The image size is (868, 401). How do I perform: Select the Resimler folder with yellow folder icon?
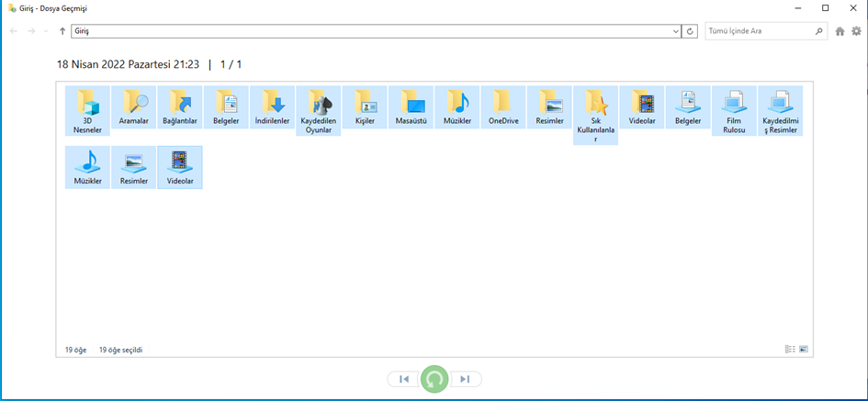(x=549, y=107)
